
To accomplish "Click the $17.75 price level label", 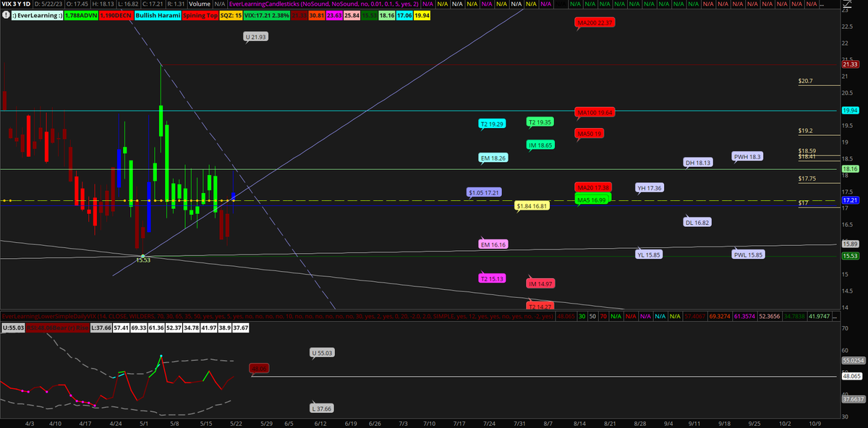I will 807,179.
